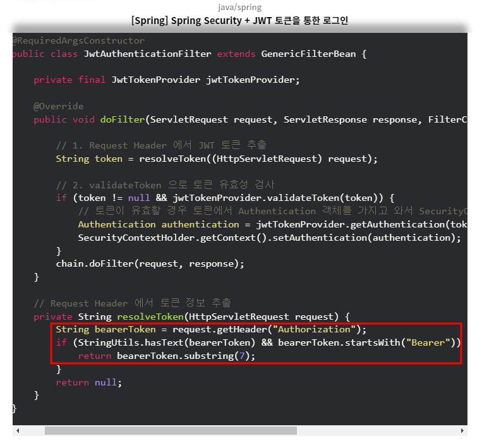Click the comment '// Request Header 에서 토큰 정보 추출'
The width and height of the screenshot is (482, 448).
132,303
